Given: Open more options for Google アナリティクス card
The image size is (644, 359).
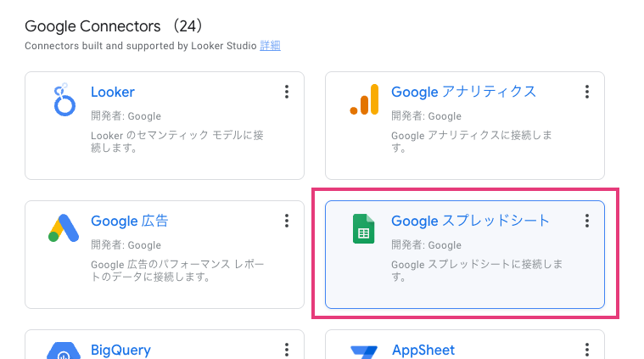Looking at the screenshot, I should 587,92.
